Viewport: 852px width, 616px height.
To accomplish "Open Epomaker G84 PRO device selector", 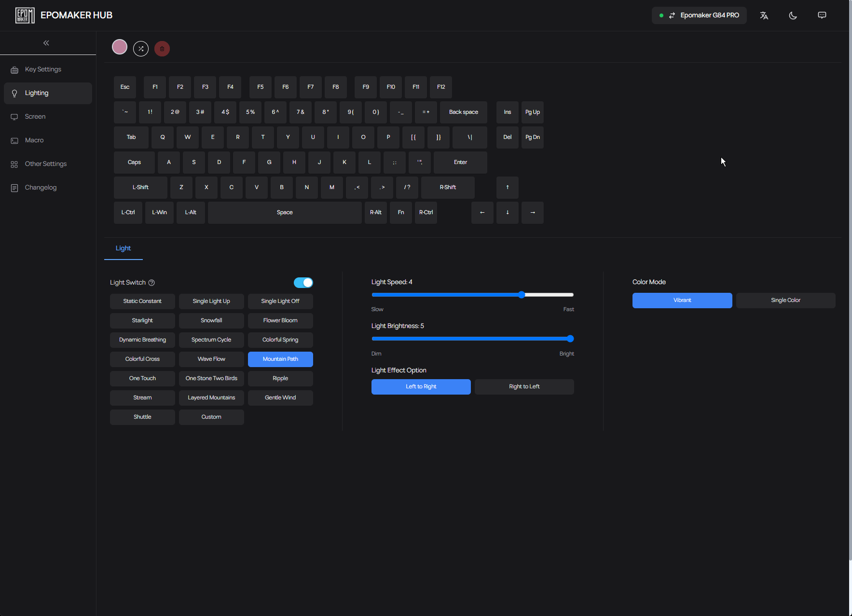I will [x=699, y=15].
